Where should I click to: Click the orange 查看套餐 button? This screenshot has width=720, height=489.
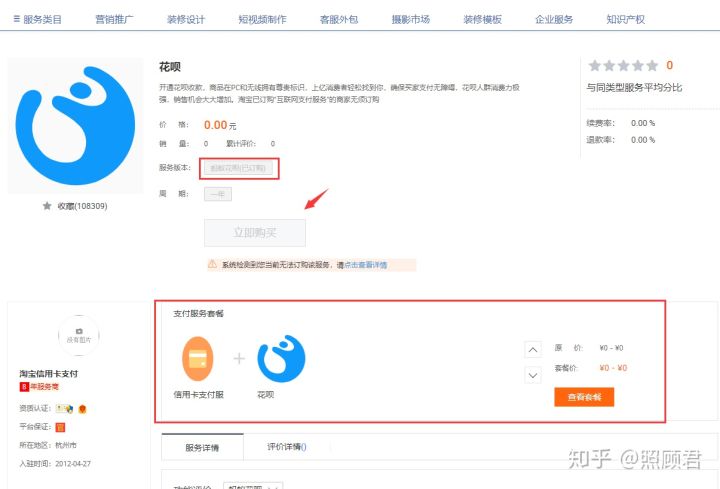[584, 397]
